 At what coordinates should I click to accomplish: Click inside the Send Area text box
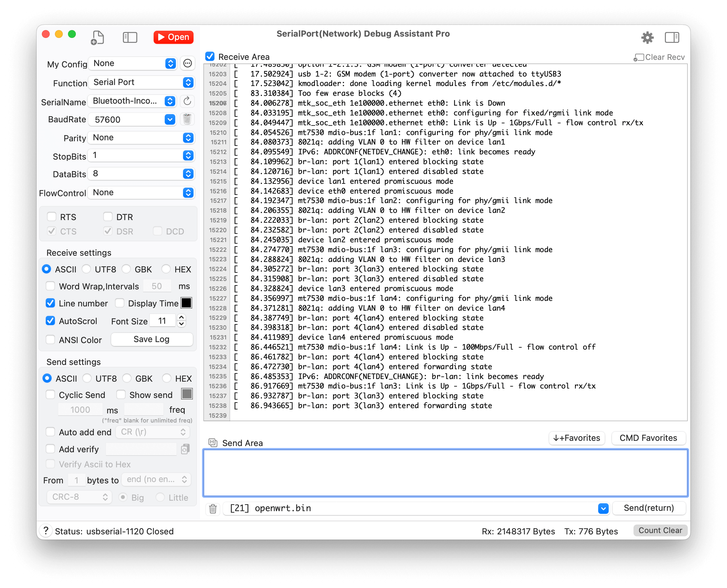point(445,473)
